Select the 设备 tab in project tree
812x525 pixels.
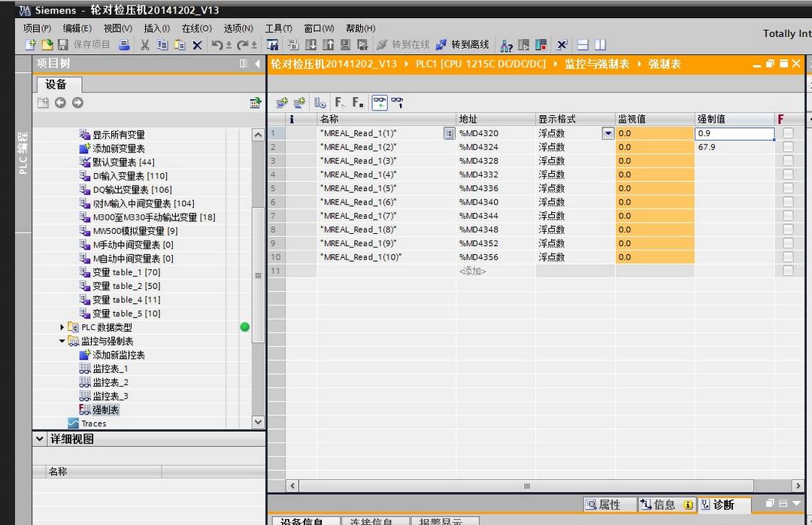tap(56, 84)
